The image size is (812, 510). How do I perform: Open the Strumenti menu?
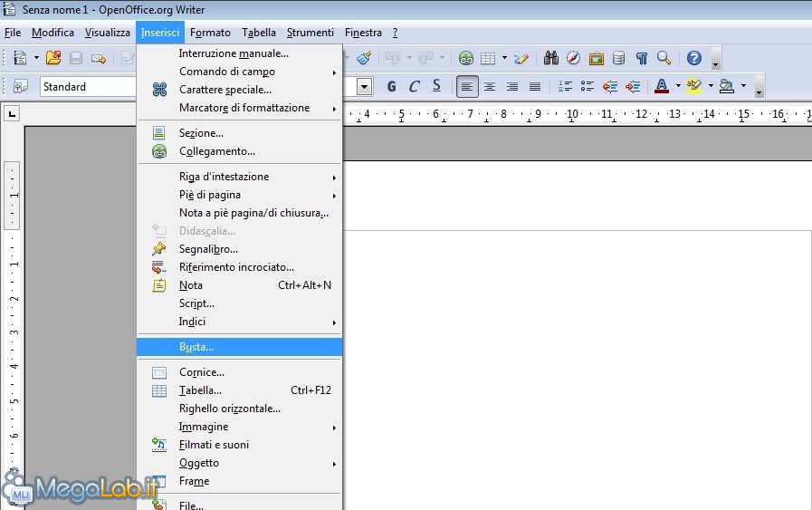coord(310,33)
